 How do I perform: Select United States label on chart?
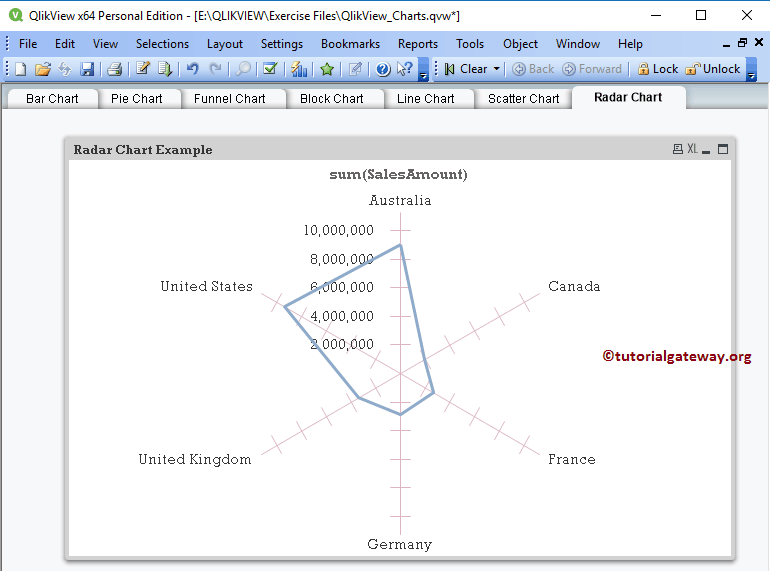(x=207, y=286)
